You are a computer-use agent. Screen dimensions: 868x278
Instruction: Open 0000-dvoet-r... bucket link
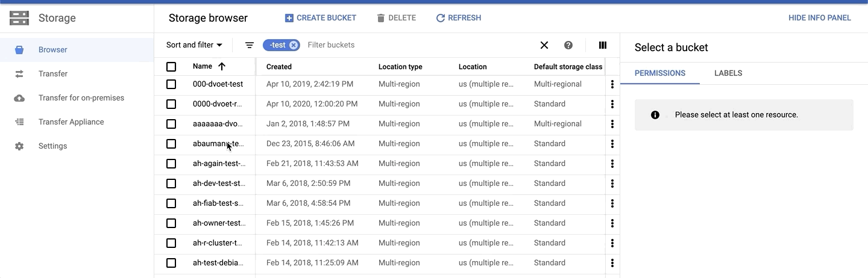218,104
